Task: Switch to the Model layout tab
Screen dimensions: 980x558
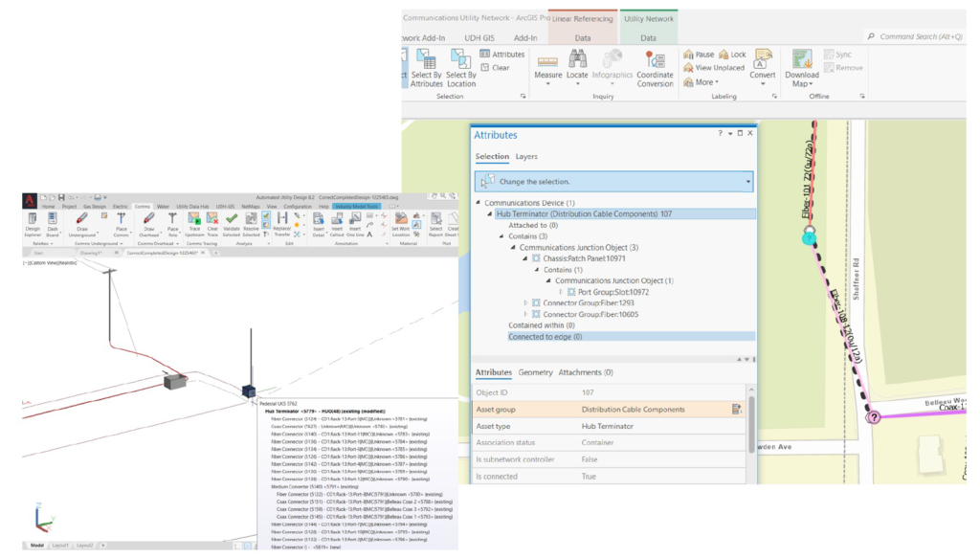Action: pyautogui.click(x=37, y=546)
